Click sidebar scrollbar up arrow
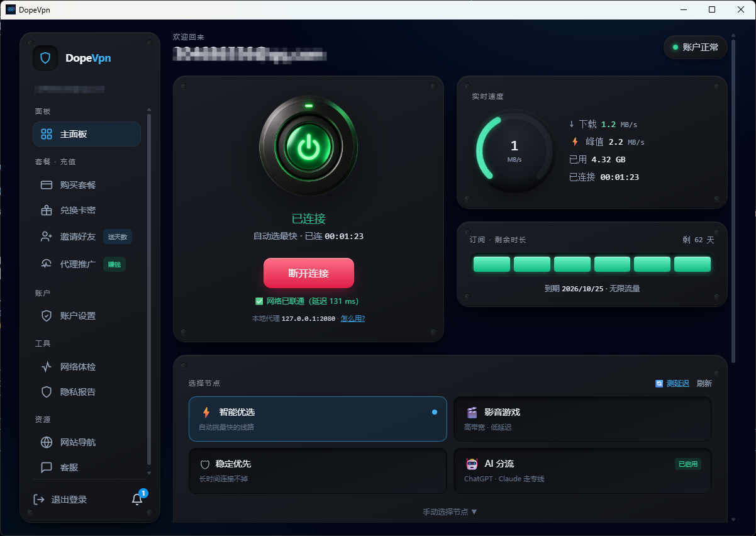This screenshot has width=756, height=536. [149, 109]
